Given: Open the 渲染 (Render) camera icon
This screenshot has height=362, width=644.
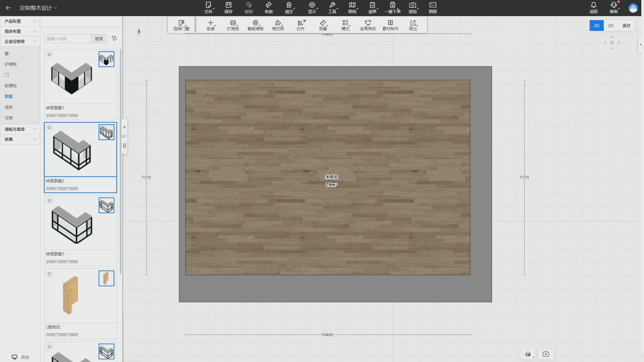Looking at the screenshot, I should coord(413,7).
